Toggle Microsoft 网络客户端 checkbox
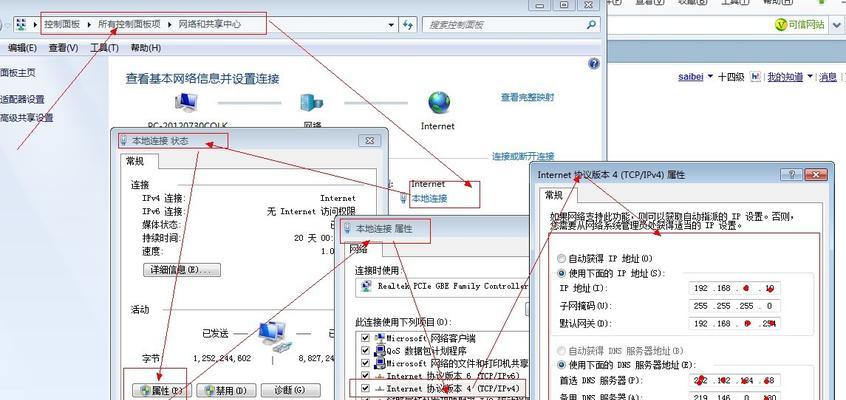846x400 pixels. 365,338
